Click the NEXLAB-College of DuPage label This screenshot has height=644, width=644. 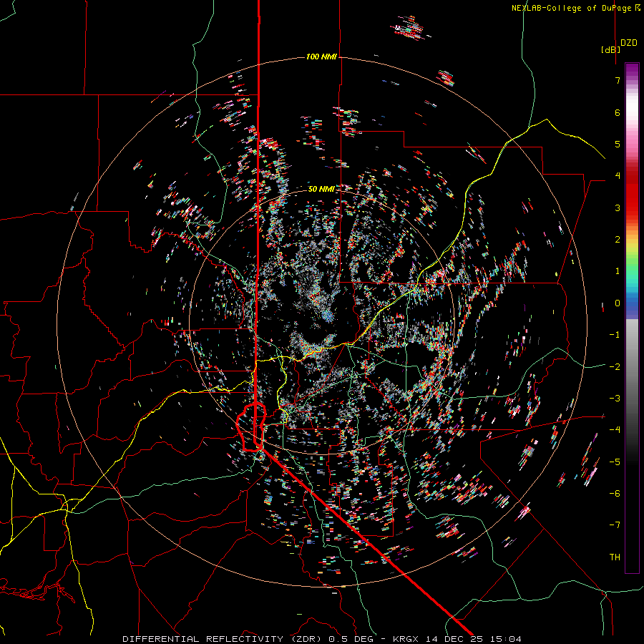click(575, 8)
